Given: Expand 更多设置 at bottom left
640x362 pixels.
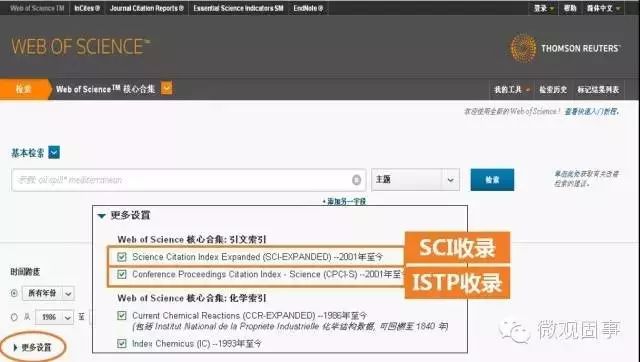Looking at the screenshot, I should coord(32,348).
